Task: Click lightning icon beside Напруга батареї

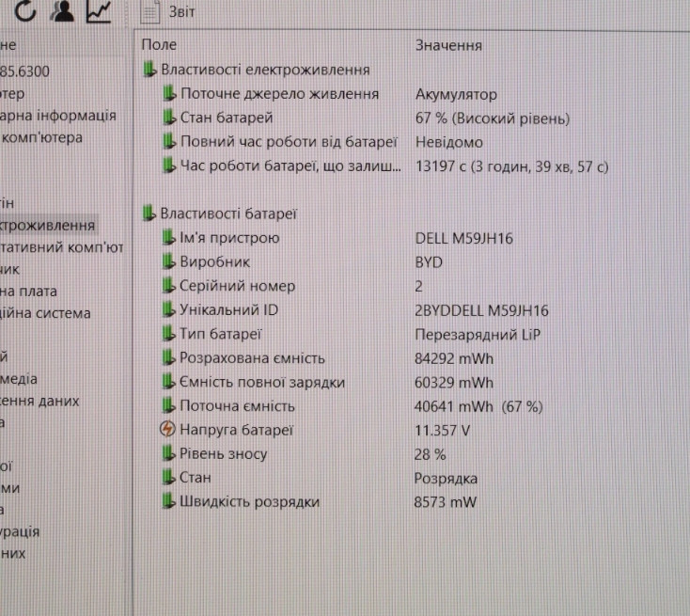Action: tap(167, 429)
